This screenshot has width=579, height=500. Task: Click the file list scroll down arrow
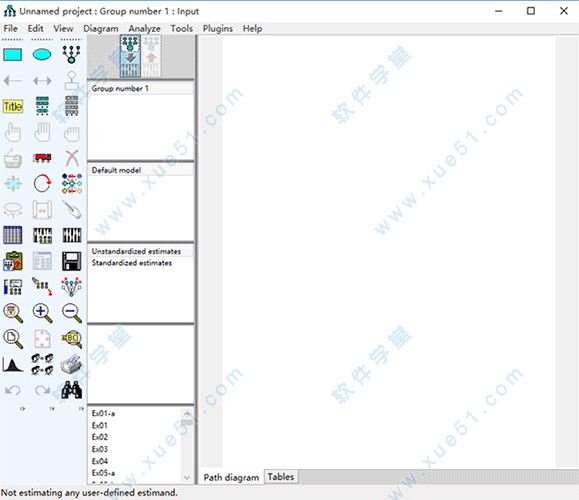point(187,477)
